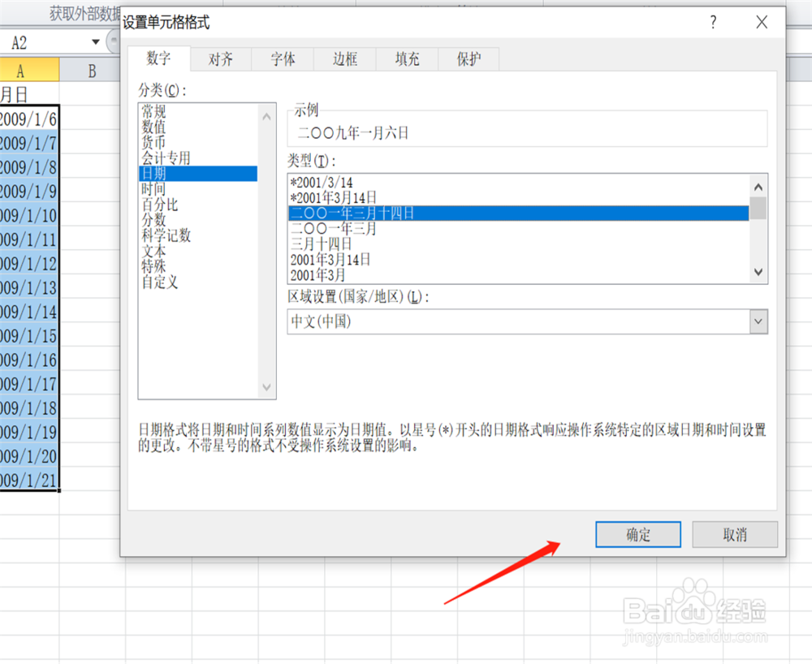Click cell ending in 09/1/18
812x664 pixels.
pos(29,407)
